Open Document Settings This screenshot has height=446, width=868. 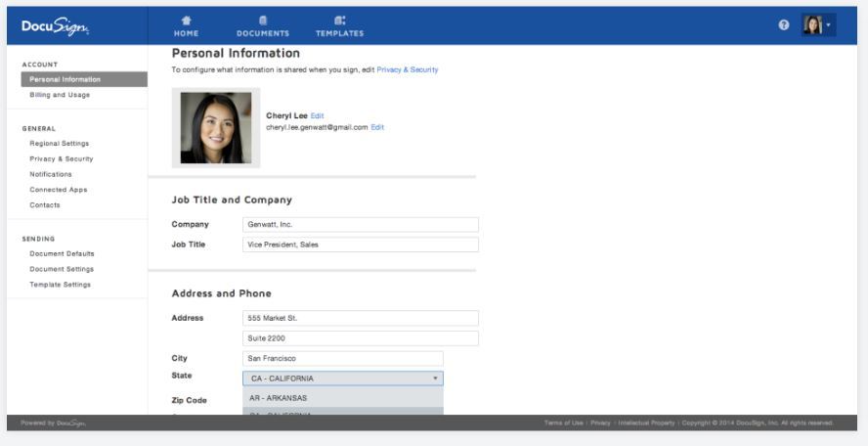62,269
